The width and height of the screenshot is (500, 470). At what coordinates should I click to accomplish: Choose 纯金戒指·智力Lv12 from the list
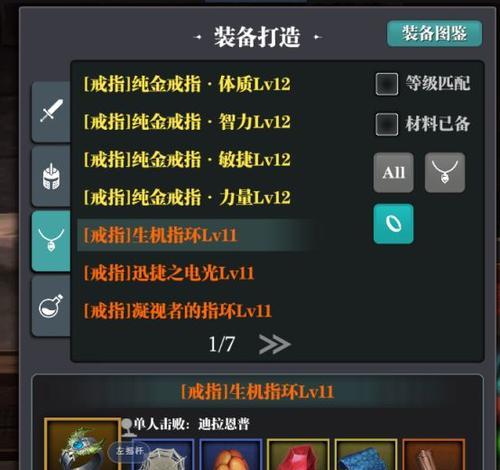pos(187,122)
